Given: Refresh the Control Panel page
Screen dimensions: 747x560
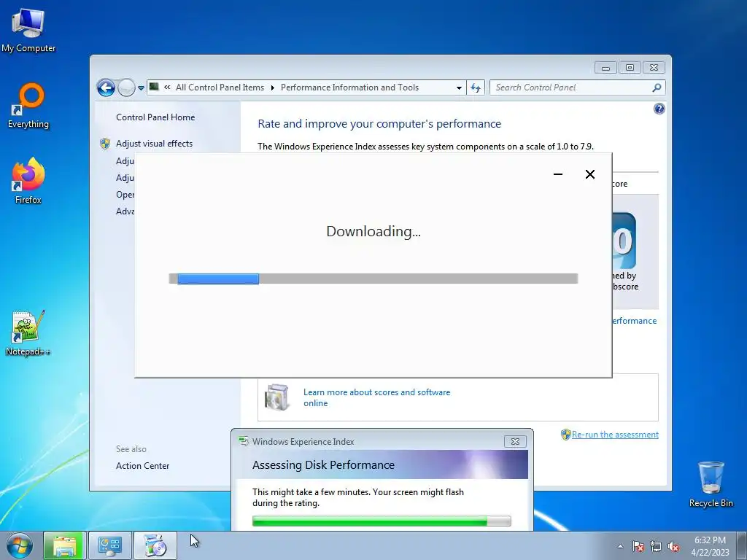Looking at the screenshot, I should (476, 87).
